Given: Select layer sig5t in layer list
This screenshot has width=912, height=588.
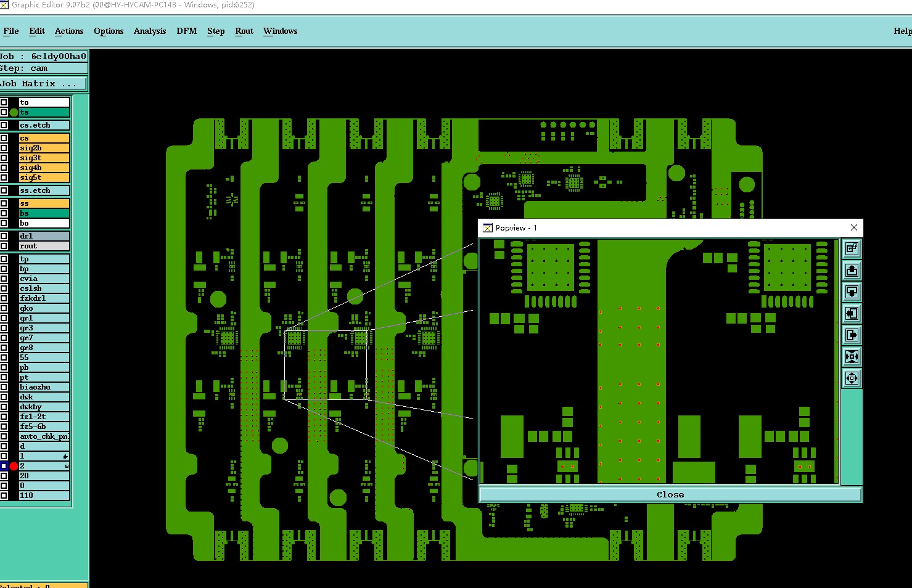Looking at the screenshot, I should click(x=44, y=178).
